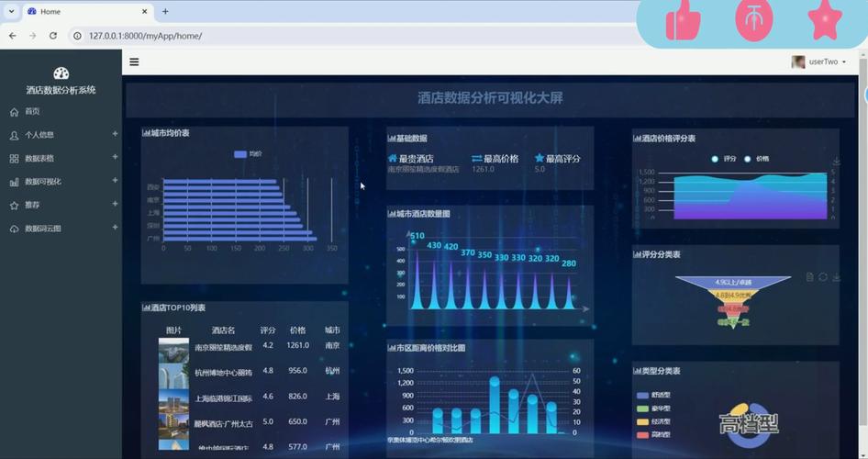Expand 个人信息 menu with its plus sign

pyautogui.click(x=115, y=134)
